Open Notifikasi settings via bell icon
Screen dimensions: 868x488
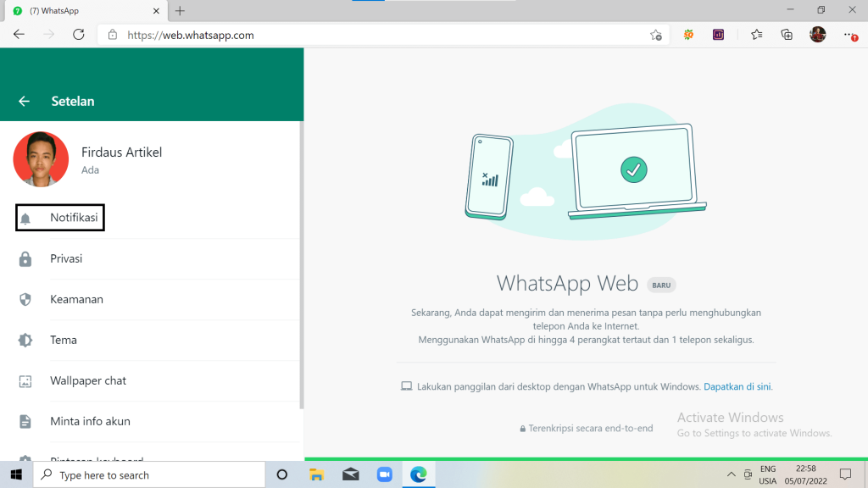coord(25,219)
